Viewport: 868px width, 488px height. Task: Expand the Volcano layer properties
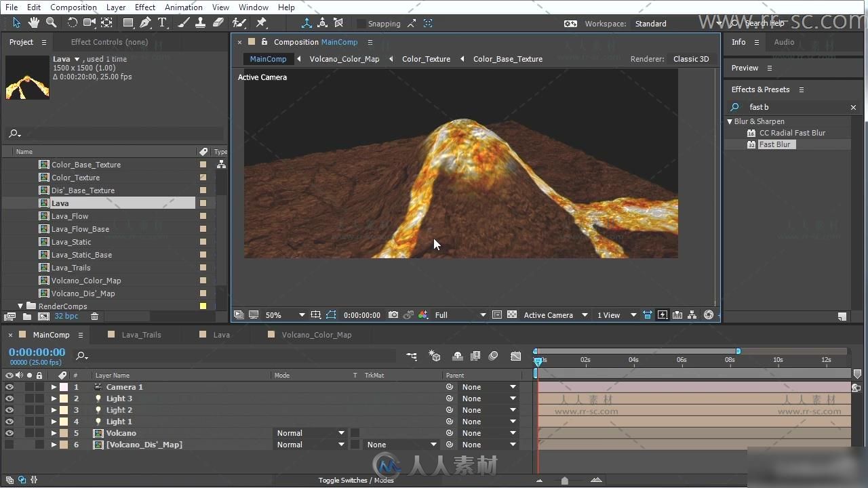[x=54, y=433]
